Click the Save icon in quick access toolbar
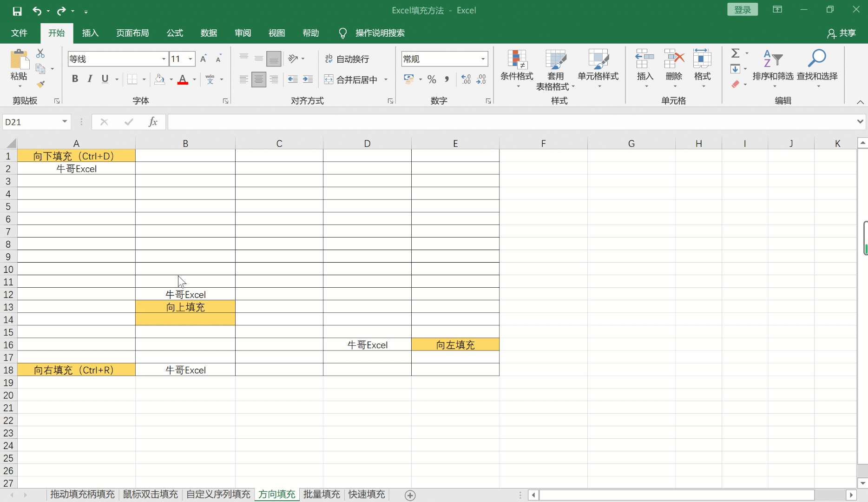 point(17,11)
